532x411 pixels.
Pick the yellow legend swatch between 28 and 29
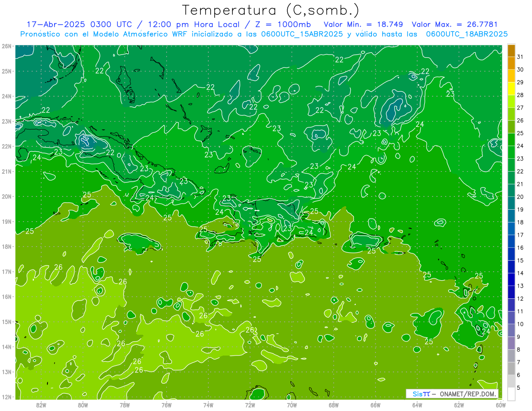512,89
